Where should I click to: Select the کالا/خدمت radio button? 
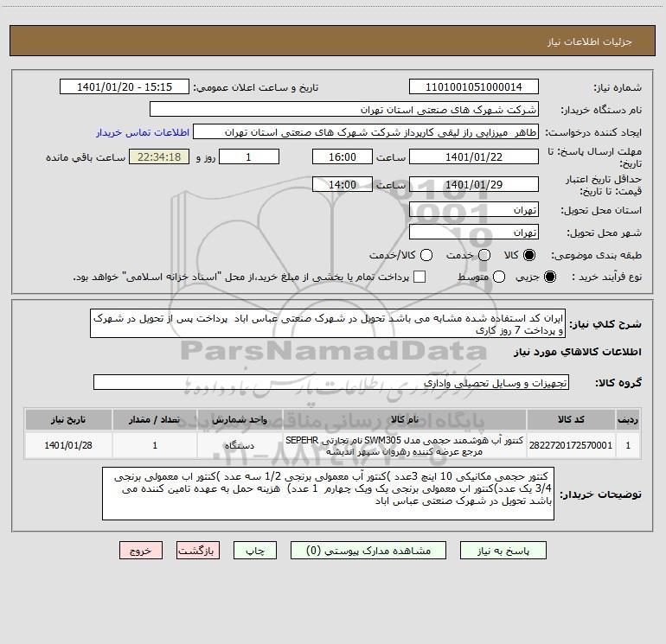pyautogui.click(x=426, y=255)
